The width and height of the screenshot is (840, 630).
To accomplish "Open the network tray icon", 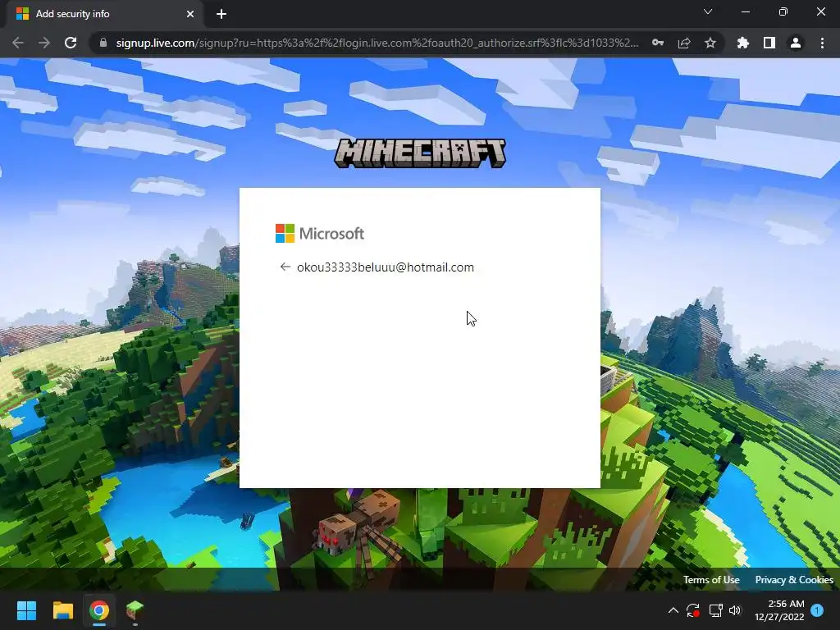I will 715,610.
